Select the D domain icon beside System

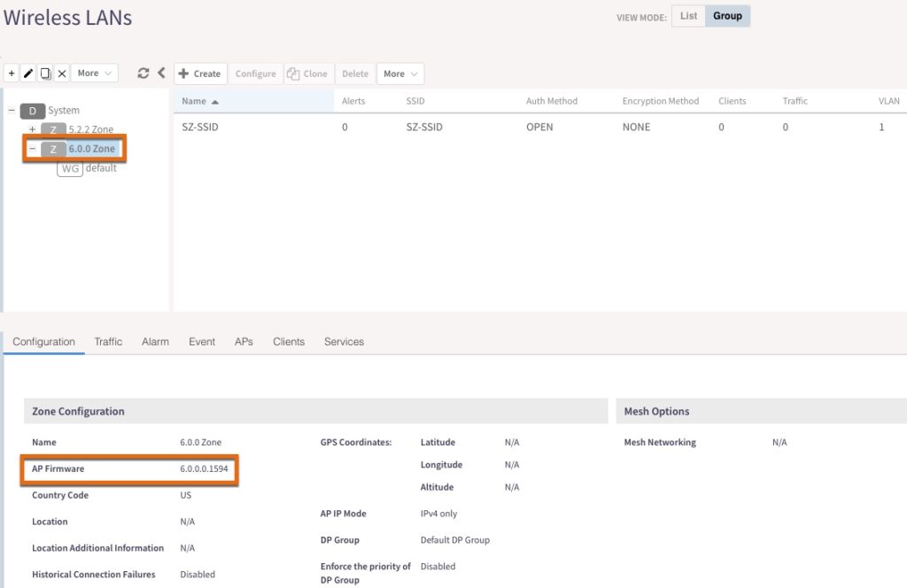pyautogui.click(x=33, y=111)
